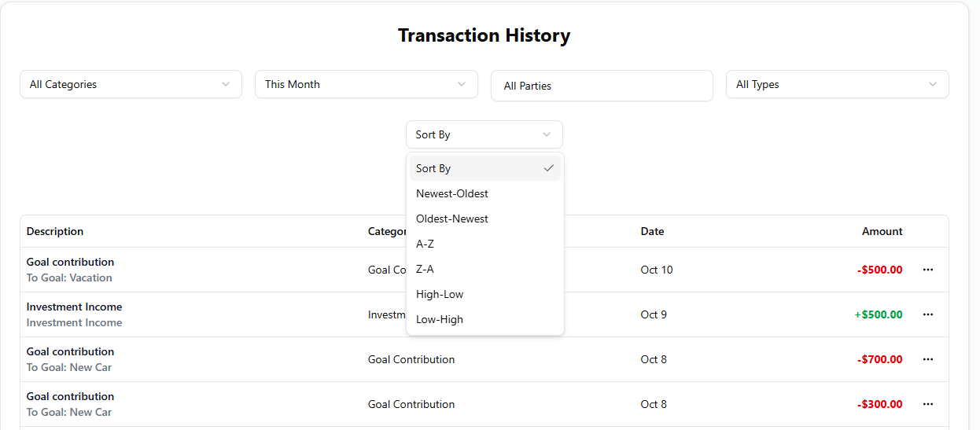The height and width of the screenshot is (430, 980).
Task: Collapse the Sort By dropdown trigger
Action: pyautogui.click(x=484, y=134)
